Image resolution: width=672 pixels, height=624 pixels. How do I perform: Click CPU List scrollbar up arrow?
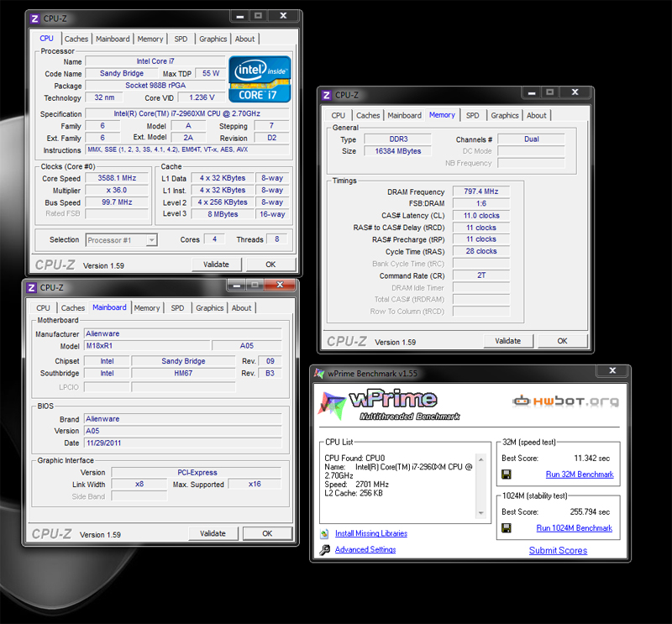pos(480,460)
